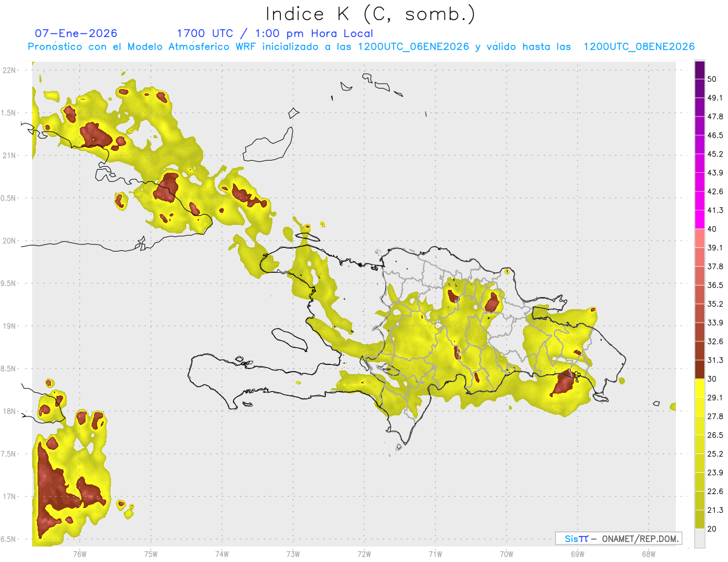Screen dimensions: 728x562
Task: Select the '19N' latitude label
Action: coord(9,326)
